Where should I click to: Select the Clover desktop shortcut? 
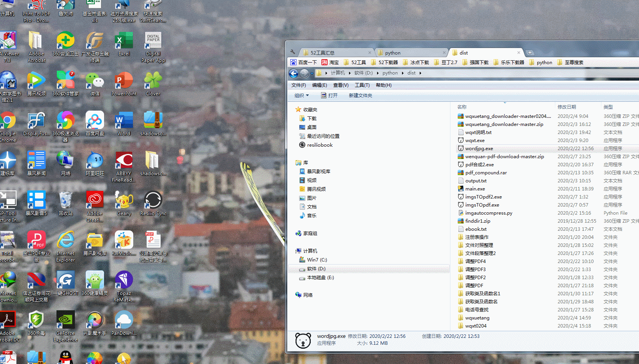(x=153, y=84)
